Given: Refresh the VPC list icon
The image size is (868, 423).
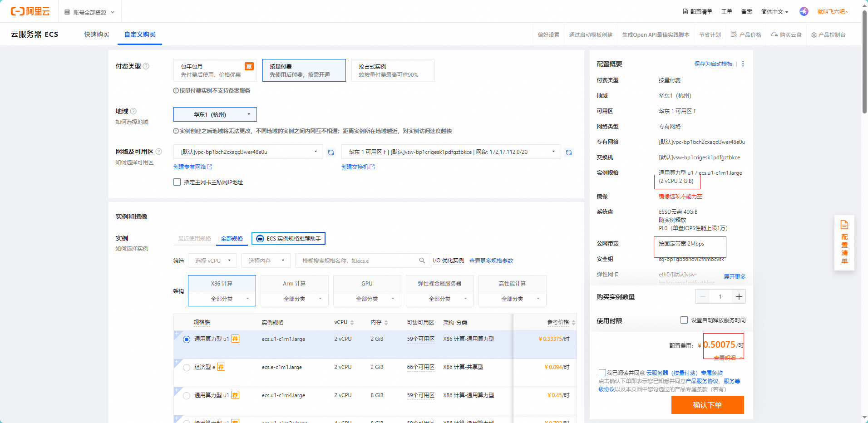Looking at the screenshot, I should (x=331, y=152).
